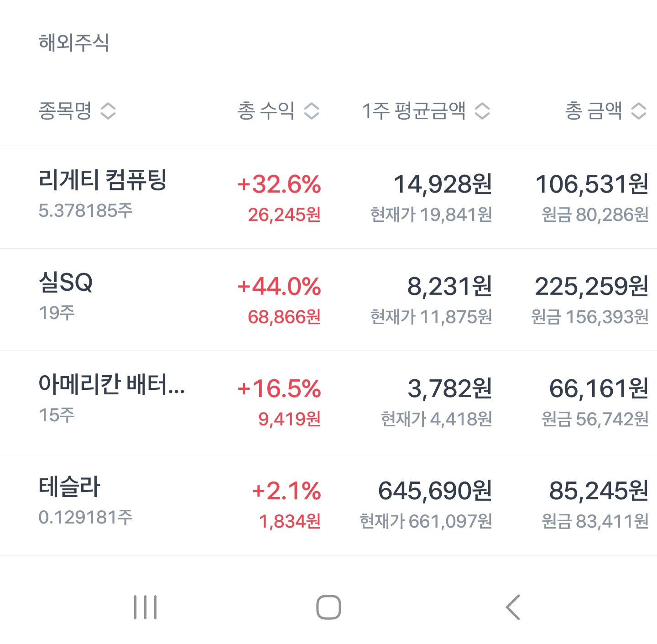The height and width of the screenshot is (644, 657).
Task: Tap the +44.0% return for 실SQ
Action: 279,287
